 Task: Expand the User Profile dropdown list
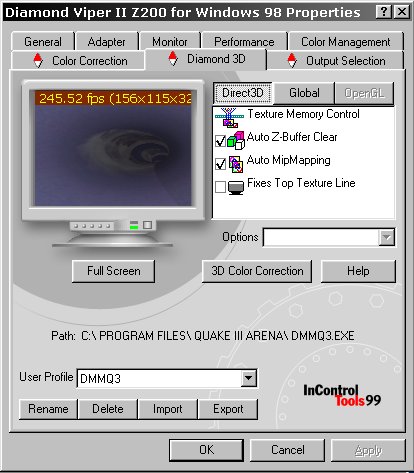click(248, 378)
